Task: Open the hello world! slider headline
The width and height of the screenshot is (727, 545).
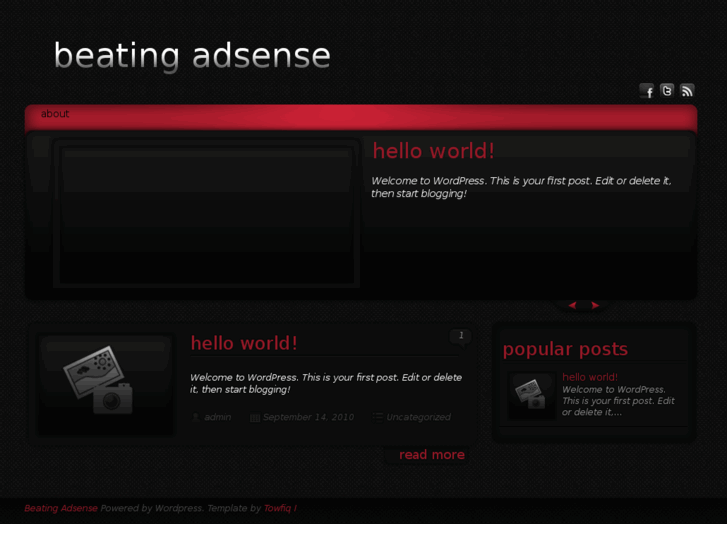Action: click(434, 151)
